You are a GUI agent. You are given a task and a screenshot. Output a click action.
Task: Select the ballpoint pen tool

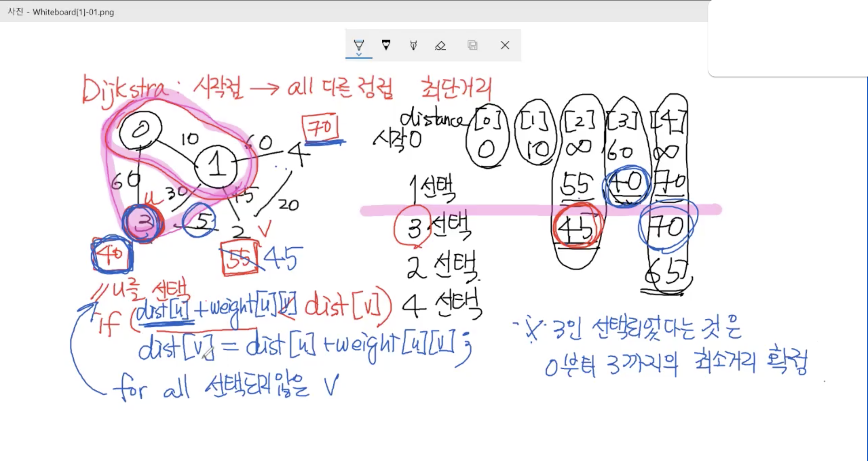click(359, 45)
